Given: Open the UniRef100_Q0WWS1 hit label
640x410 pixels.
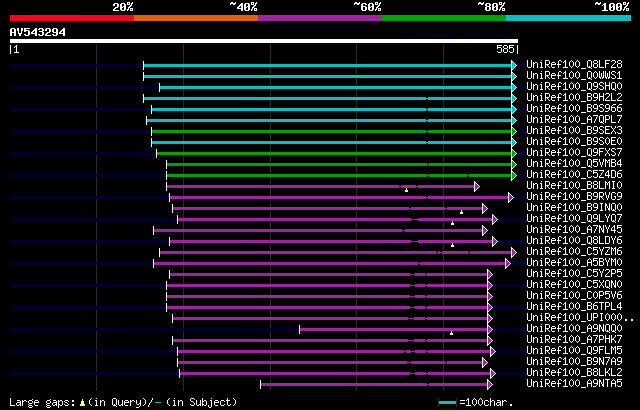Looking at the screenshot, I should 574,75.
